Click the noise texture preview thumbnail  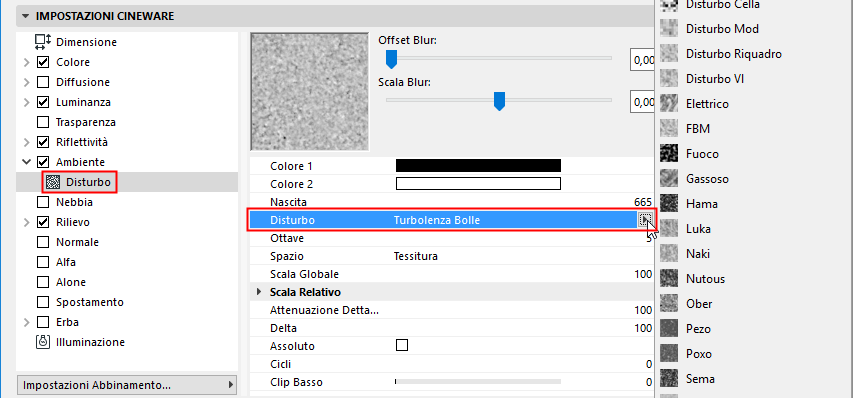pos(310,92)
